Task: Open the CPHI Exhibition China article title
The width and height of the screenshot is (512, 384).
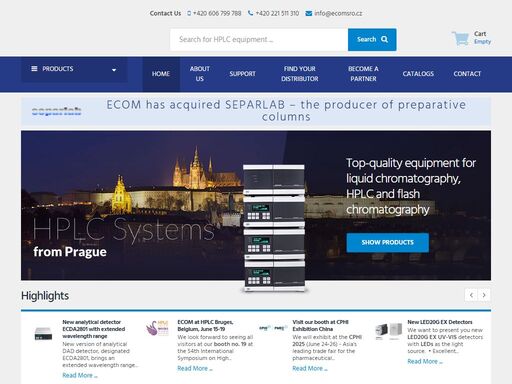Action: point(320,325)
